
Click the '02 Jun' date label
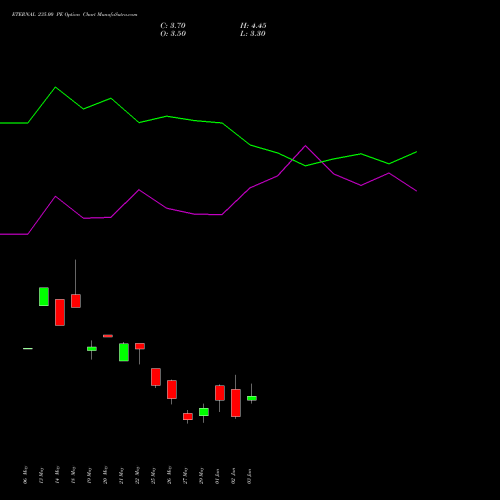(x=234, y=475)
